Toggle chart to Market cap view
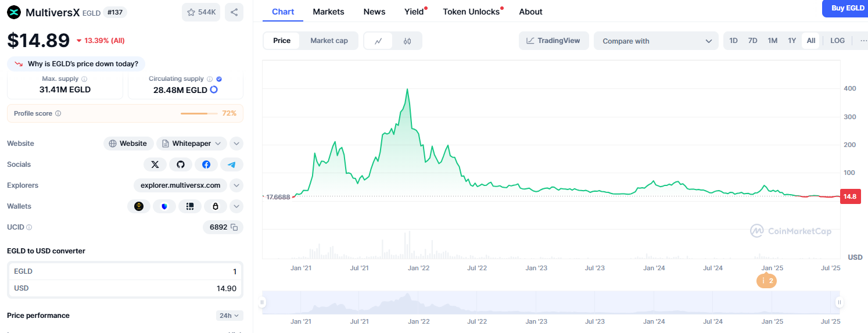868x333 pixels. 329,41
